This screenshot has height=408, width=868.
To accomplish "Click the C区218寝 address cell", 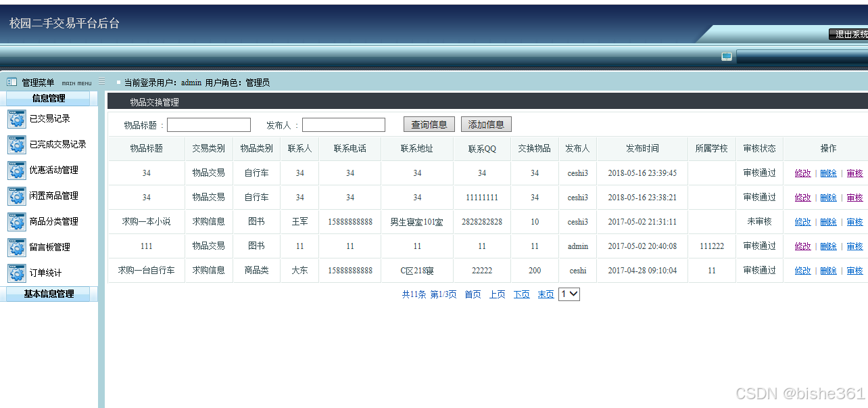I will tap(416, 271).
